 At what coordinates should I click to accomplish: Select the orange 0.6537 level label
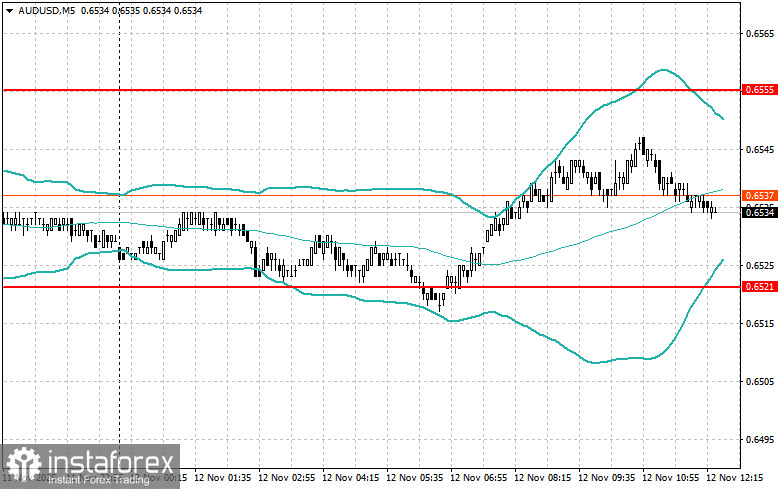(x=759, y=196)
